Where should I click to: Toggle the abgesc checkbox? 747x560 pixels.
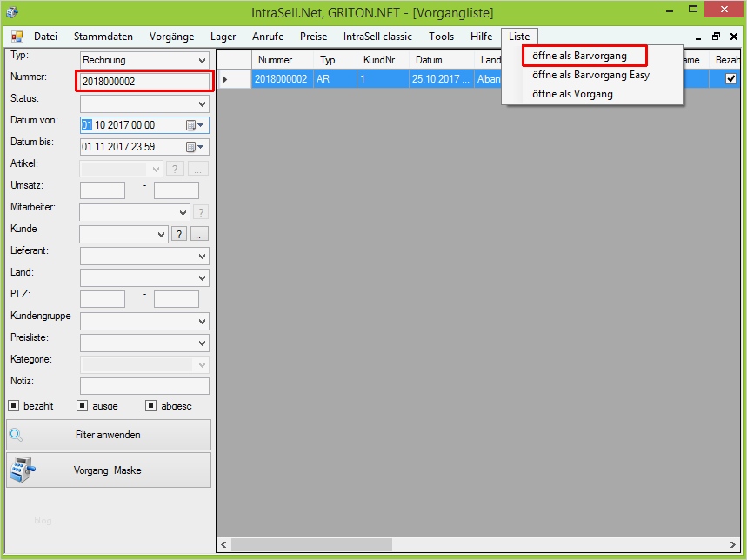151,406
